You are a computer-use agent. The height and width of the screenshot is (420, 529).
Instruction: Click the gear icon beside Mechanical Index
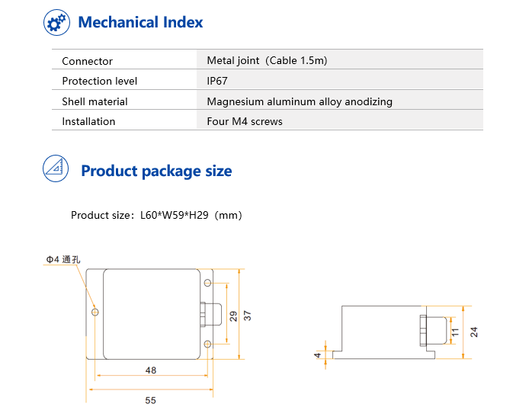56,22
